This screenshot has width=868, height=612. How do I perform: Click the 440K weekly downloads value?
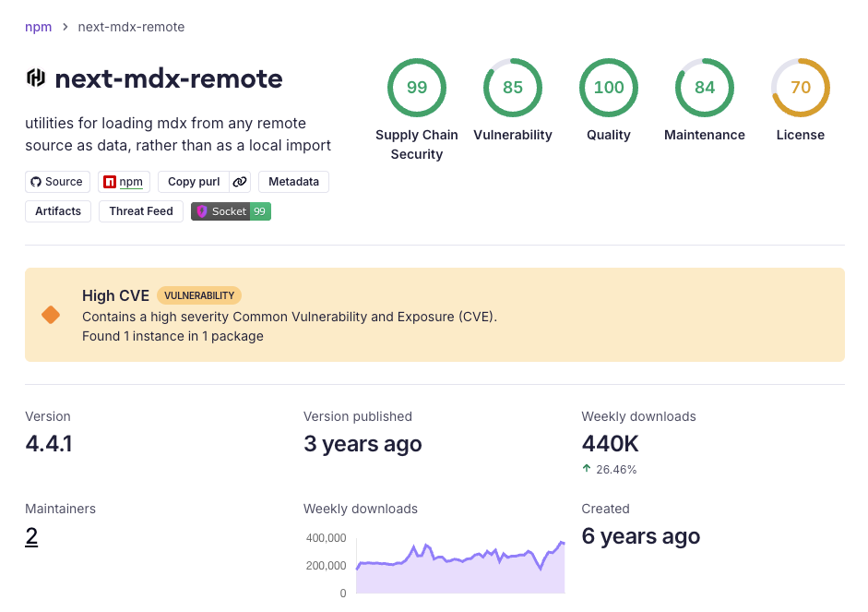pyautogui.click(x=610, y=444)
